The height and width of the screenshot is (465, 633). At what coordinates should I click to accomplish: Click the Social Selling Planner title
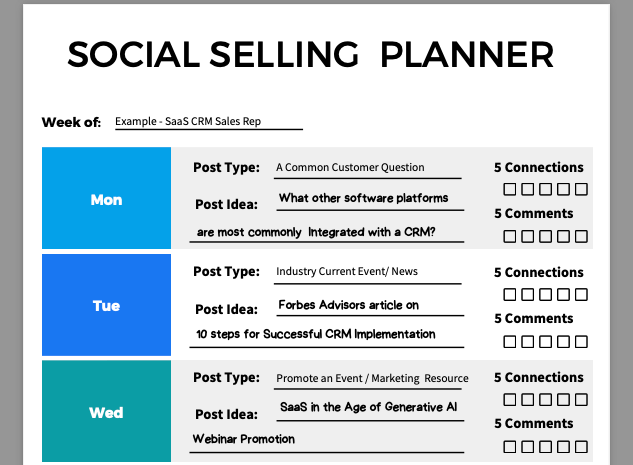pyautogui.click(x=310, y=54)
